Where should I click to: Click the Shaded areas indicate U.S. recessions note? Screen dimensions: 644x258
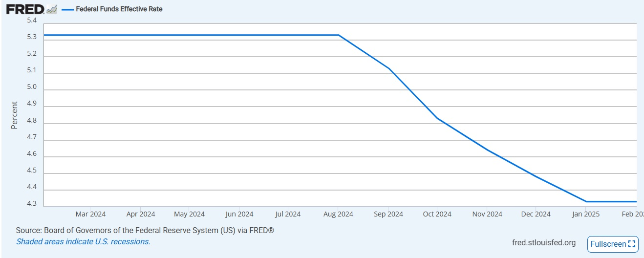click(83, 241)
